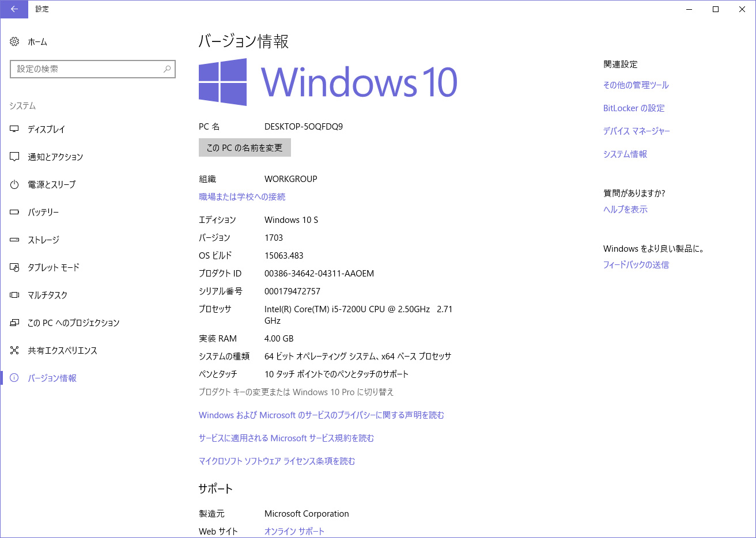The width and height of the screenshot is (756, 538).
Task: Click the Windows 10 logo
Action: pos(328,82)
